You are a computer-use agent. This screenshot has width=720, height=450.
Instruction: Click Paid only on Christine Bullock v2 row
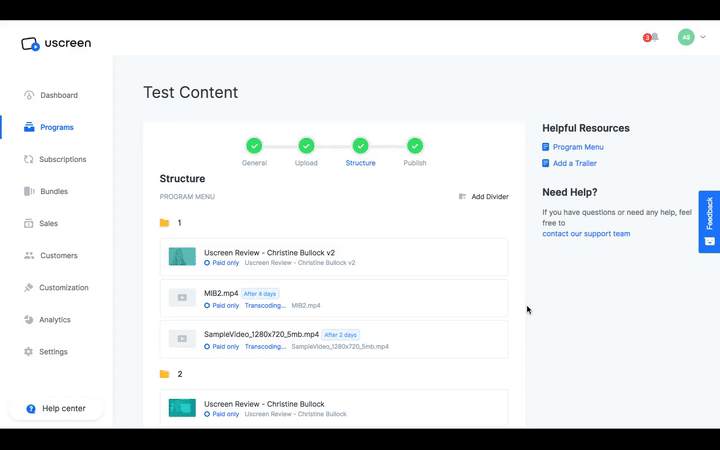click(x=222, y=263)
